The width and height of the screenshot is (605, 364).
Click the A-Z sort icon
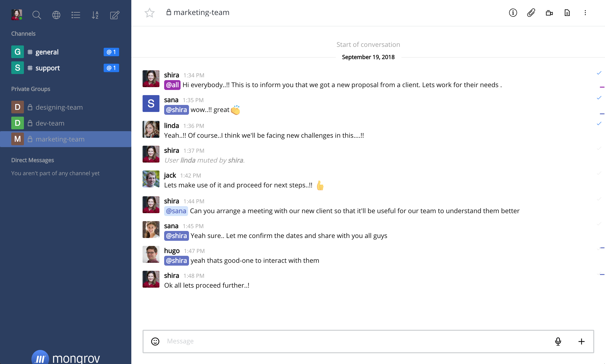click(95, 15)
